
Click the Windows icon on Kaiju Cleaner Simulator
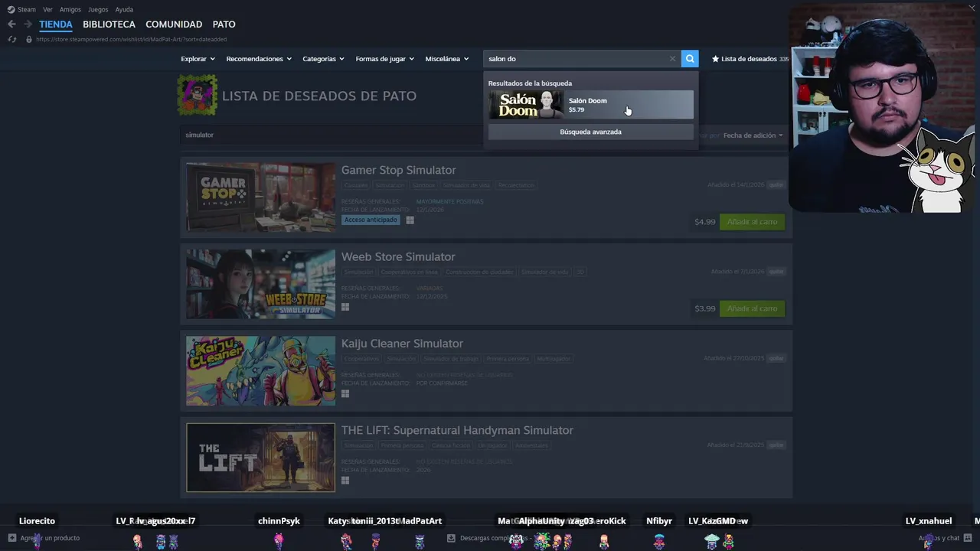[x=345, y=393]
